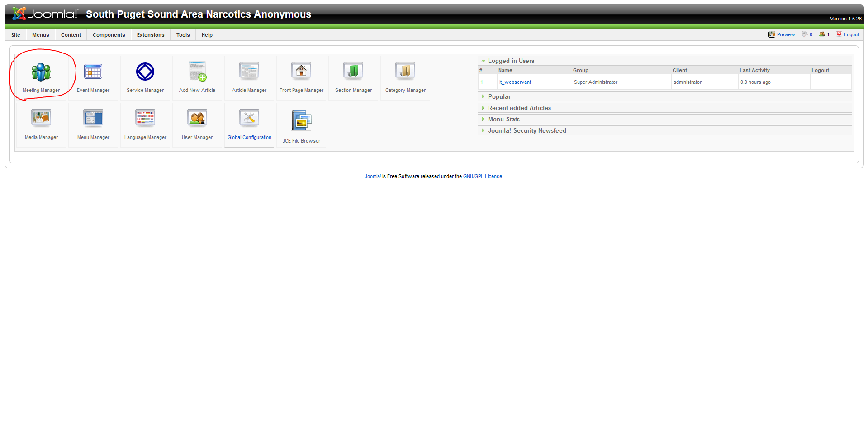Open the GNU/GPL License link
868x427 pixels.
tap(483, 177)
